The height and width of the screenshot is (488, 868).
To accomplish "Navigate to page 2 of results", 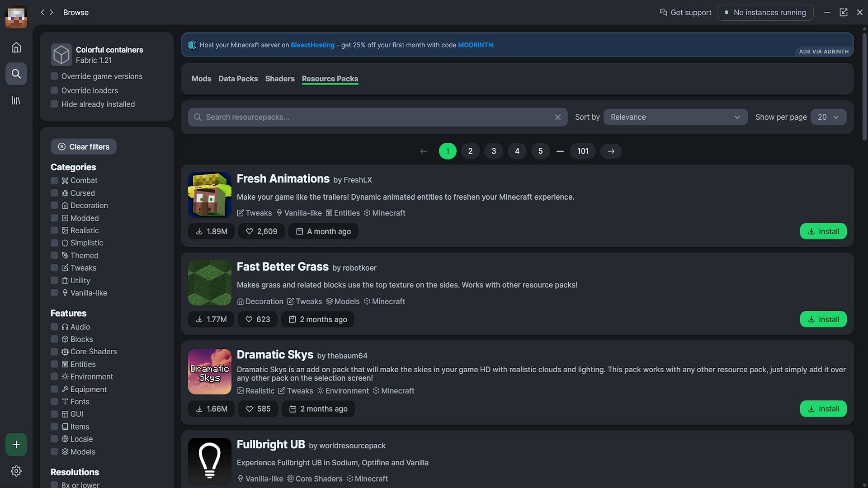I will pyautogui.click(x=471, y=151).
